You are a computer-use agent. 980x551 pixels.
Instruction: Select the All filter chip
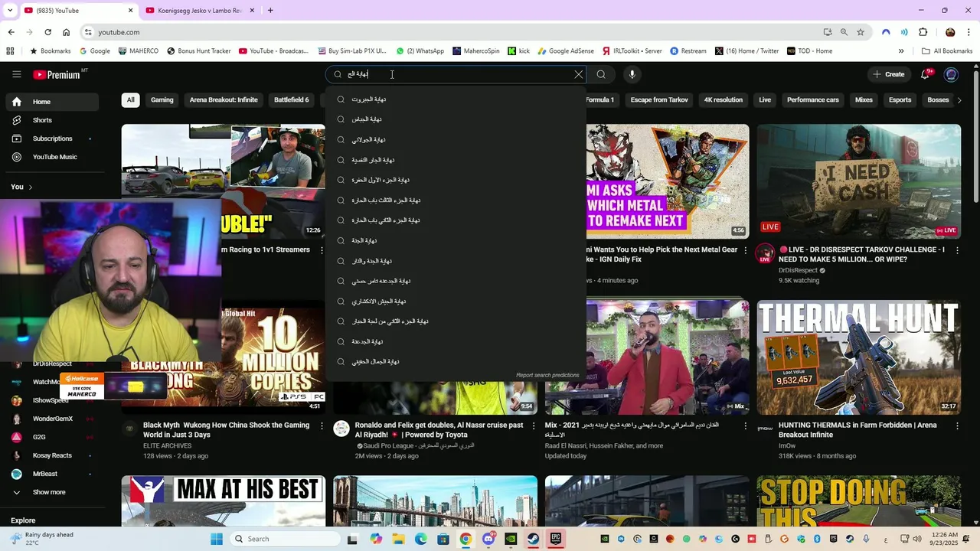click(x=130, y=99)
